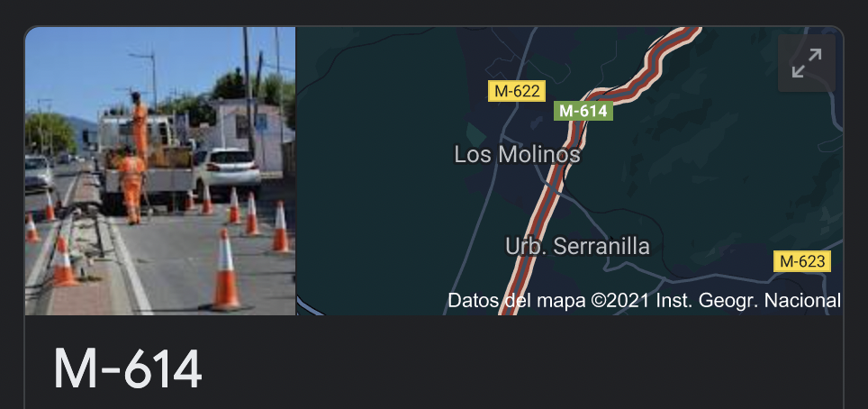
Task: Click the M-614 title heading
Action: (x=127, y=369)
